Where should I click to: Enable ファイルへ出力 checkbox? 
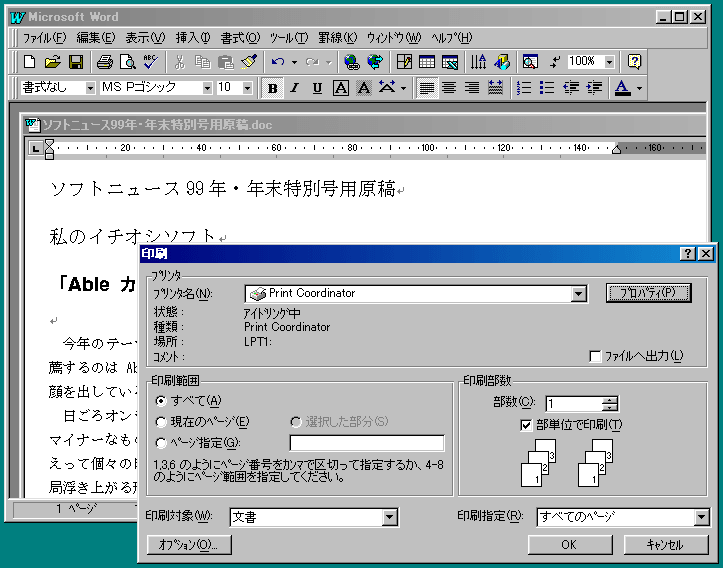595,356
